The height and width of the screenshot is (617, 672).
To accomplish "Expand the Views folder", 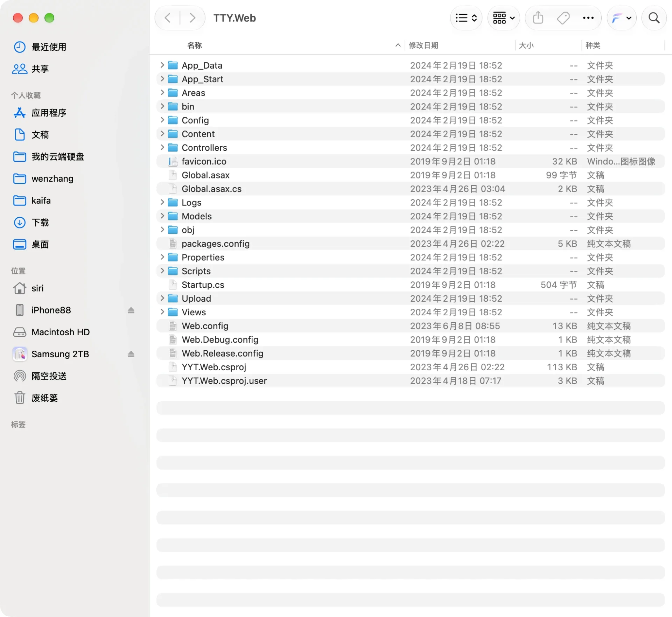I will [x=162, y=312].
